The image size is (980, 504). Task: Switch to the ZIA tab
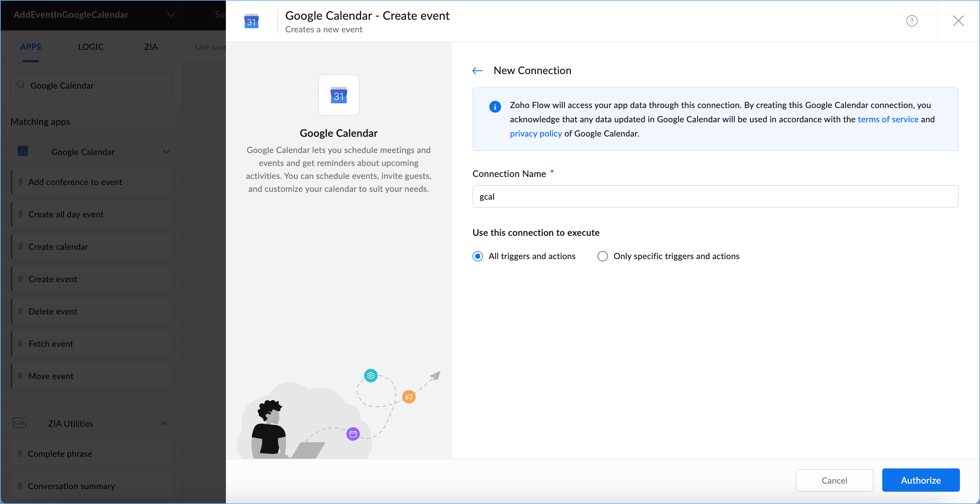pos(150,47)
